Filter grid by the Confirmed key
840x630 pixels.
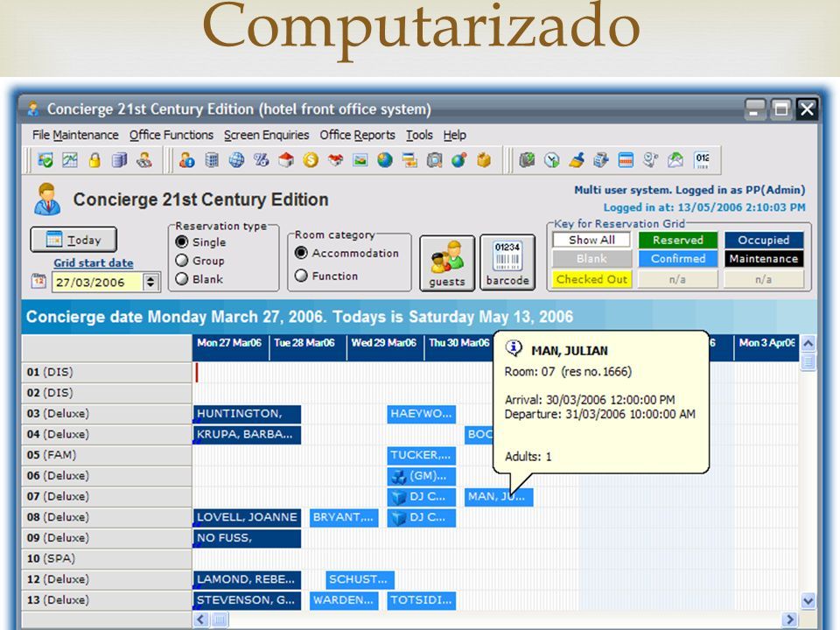[x=677, y=259]
